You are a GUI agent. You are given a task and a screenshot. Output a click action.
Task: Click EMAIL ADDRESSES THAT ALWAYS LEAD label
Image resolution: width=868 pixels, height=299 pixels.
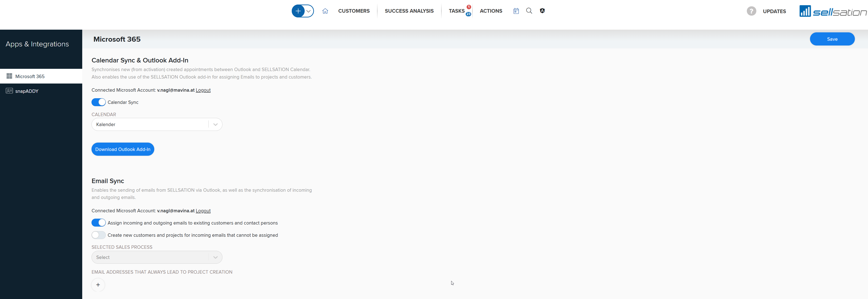click(x=162, y=272)
